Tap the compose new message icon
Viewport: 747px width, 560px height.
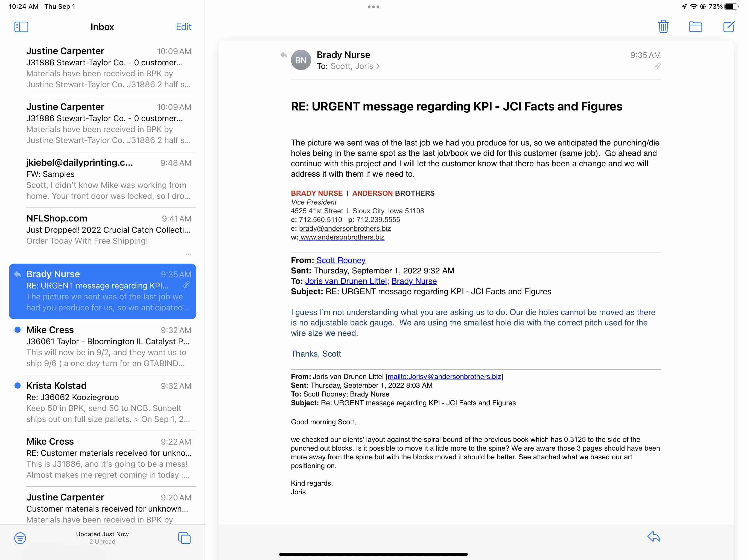(x=728, y=26)
